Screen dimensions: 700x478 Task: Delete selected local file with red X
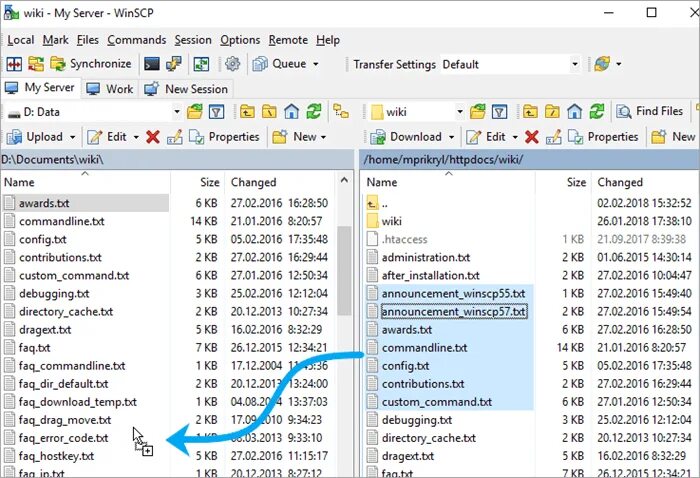tap(153, 137)
